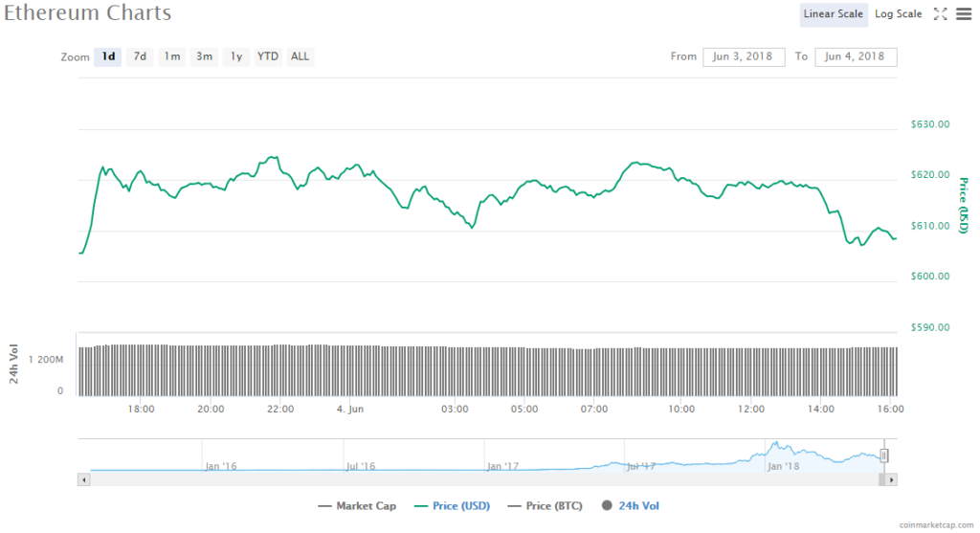Switch to Linear Scale

[833, 13]
